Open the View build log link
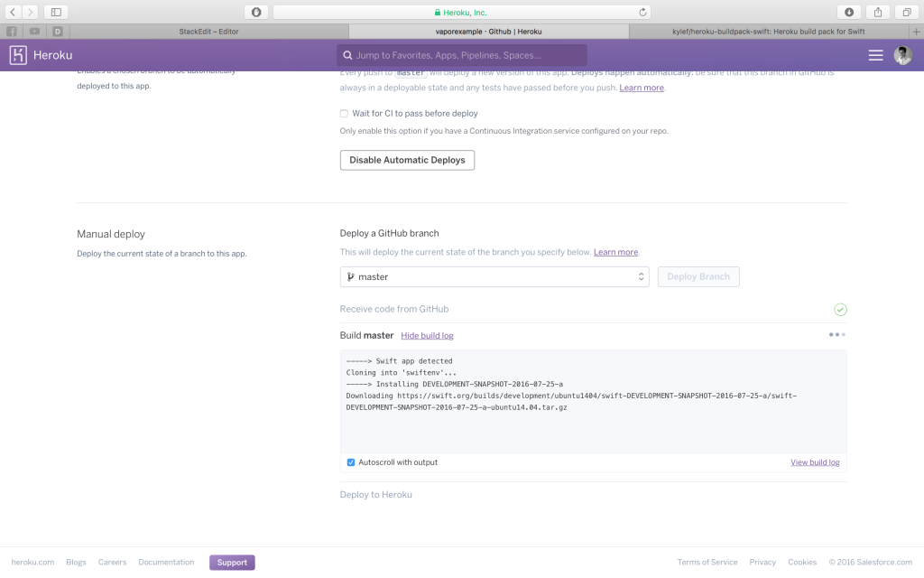The height and width of the screenshot is (578, 924). pyautogui.click(x=815, y=462)
